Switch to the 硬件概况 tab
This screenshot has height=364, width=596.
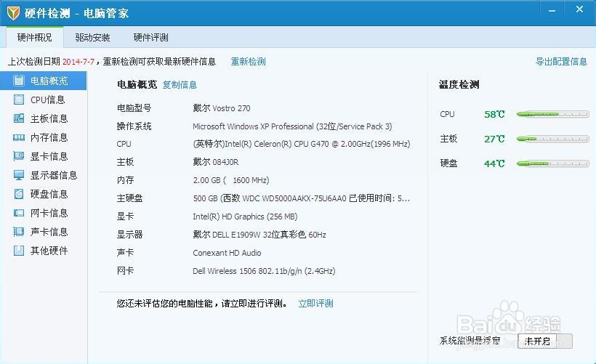pyautogui.click(x=35, y=37)
